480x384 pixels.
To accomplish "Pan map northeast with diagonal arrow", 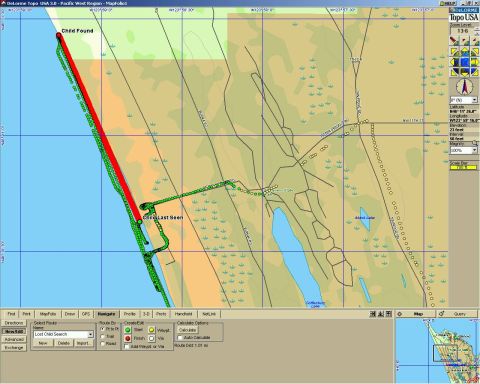I will click(x=474, y=52).
